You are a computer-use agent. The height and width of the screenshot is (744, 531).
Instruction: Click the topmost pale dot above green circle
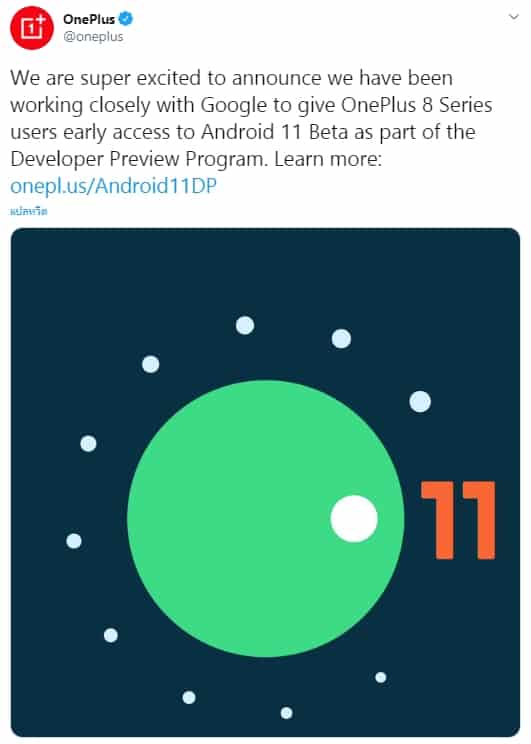pos(245,325)
